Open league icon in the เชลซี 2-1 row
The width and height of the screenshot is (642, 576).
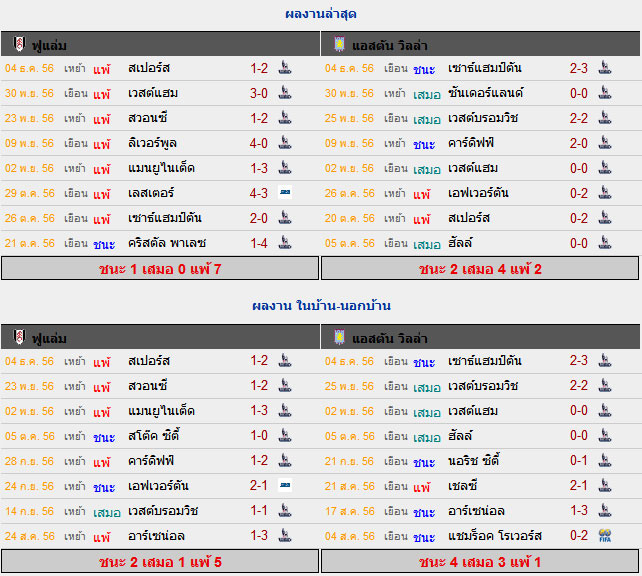click(x=605, y=486)
